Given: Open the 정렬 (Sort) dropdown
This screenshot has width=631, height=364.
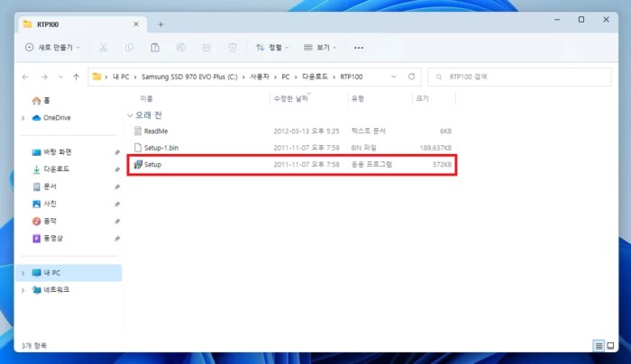Looking at the screenshot, I should coord(272,48).
